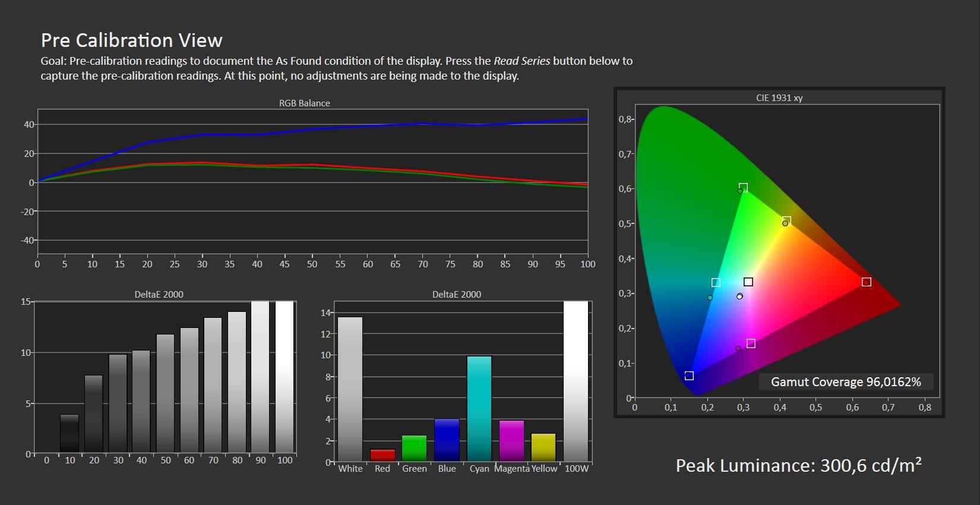This screenshot has height=505, width=980.
Task: Click the Gamut Coverage 96,0162% label
Action: (x=846, y=381)
